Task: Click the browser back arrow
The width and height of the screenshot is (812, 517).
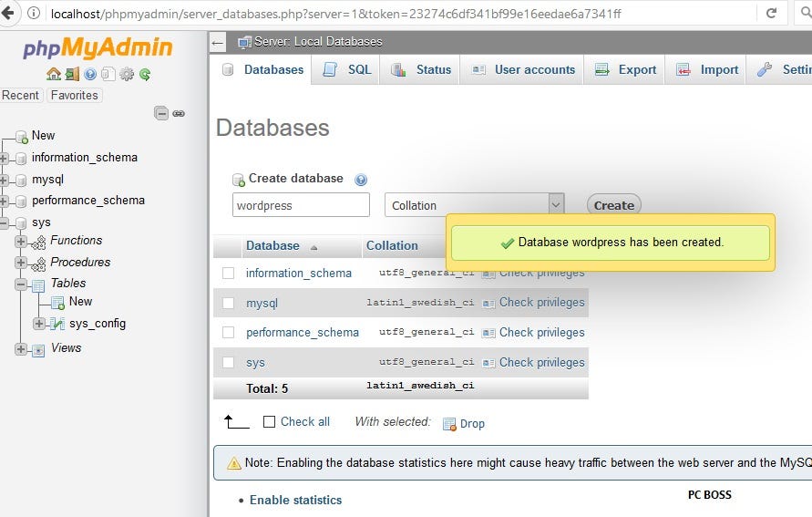Action: [7, 13]
